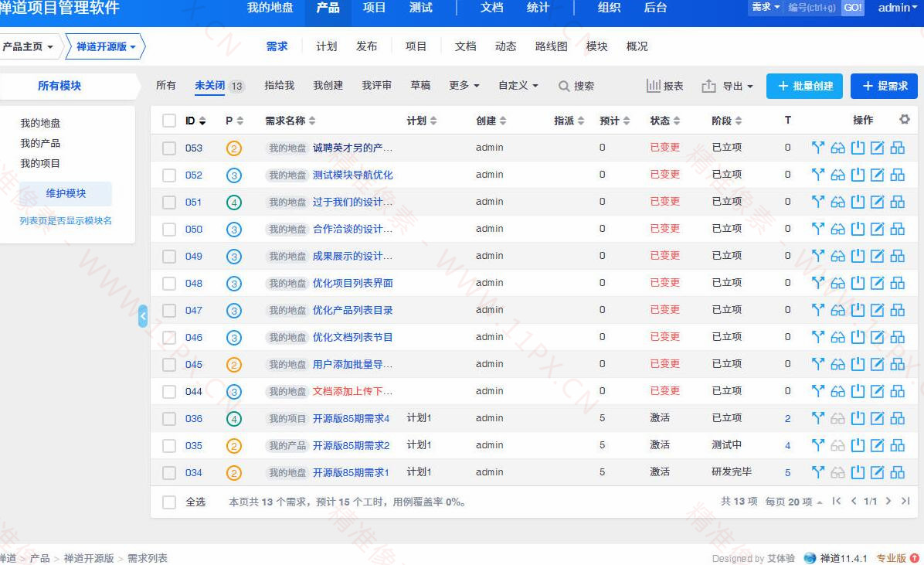Click the close icon in row 035
The image size is (924, 565).
[x=858, y=445]
